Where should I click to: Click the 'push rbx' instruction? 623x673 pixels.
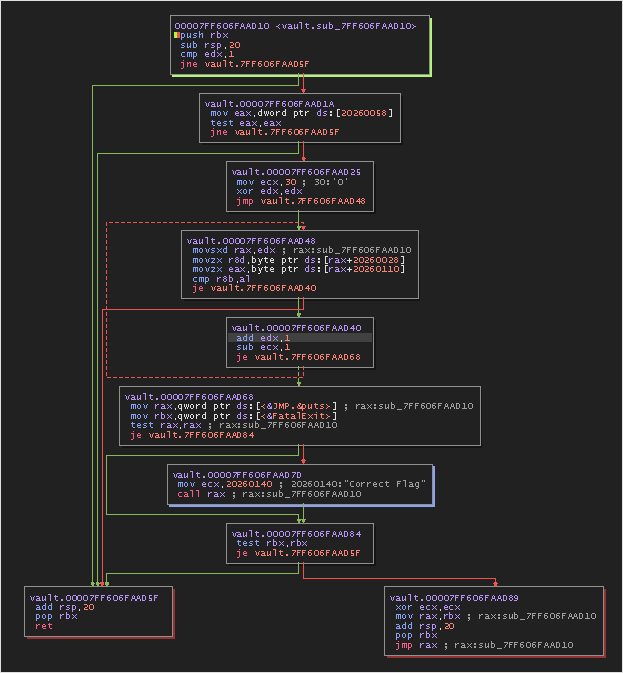click(x=204, y=35)
